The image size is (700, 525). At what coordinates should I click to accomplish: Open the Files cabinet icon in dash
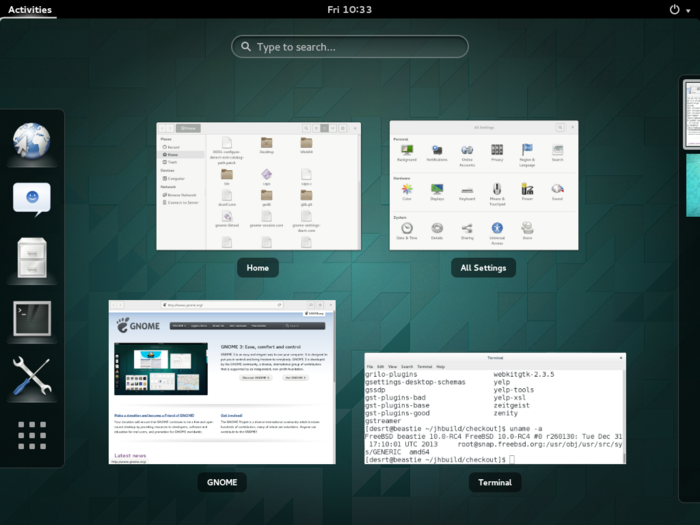[32, 260]
